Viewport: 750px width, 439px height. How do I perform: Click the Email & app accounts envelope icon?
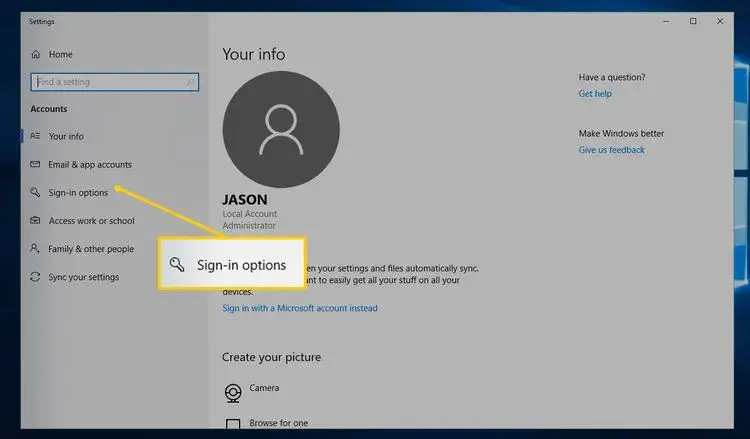(36, 164)
